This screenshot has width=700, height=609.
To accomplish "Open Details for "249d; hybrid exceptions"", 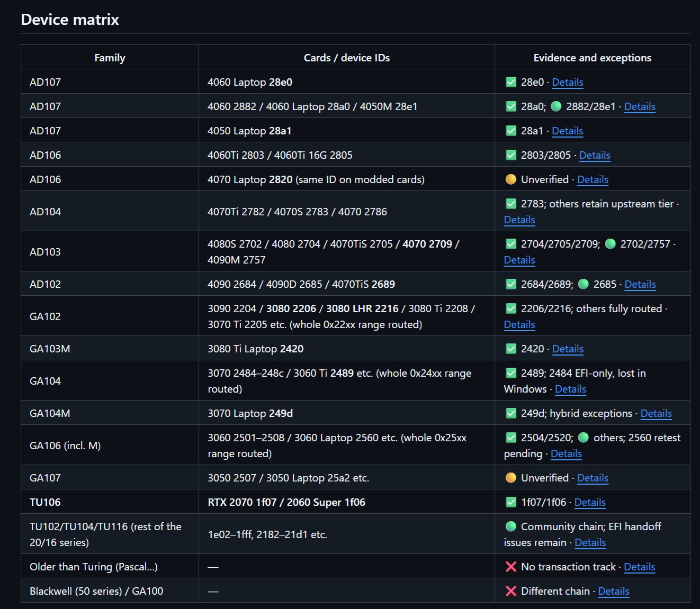I will tap(656, 413).
